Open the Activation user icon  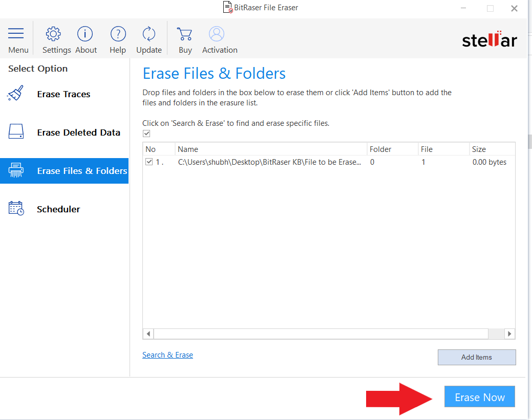pyautogui.click(x=217, y=34)
